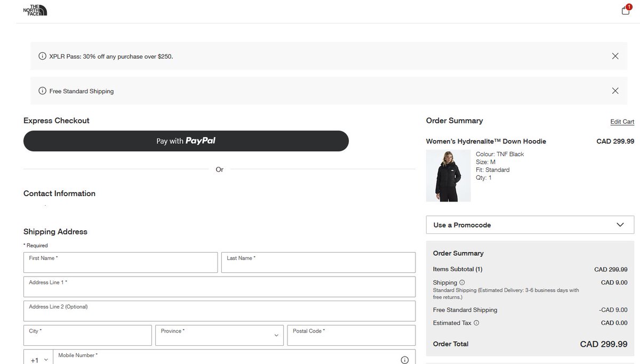640x364 pixels.
Task: Click the Colour: TNF Black detail text
Action: (x=500, y=154)
